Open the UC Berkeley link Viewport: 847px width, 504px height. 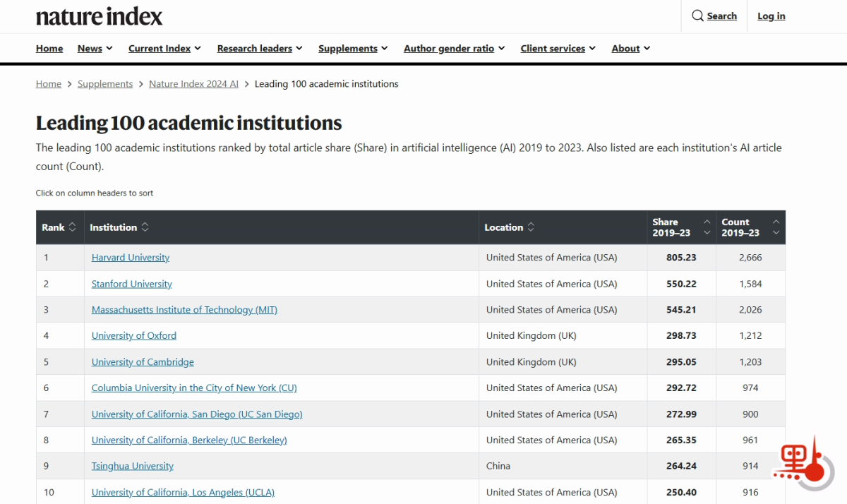(x=189, y=440)
